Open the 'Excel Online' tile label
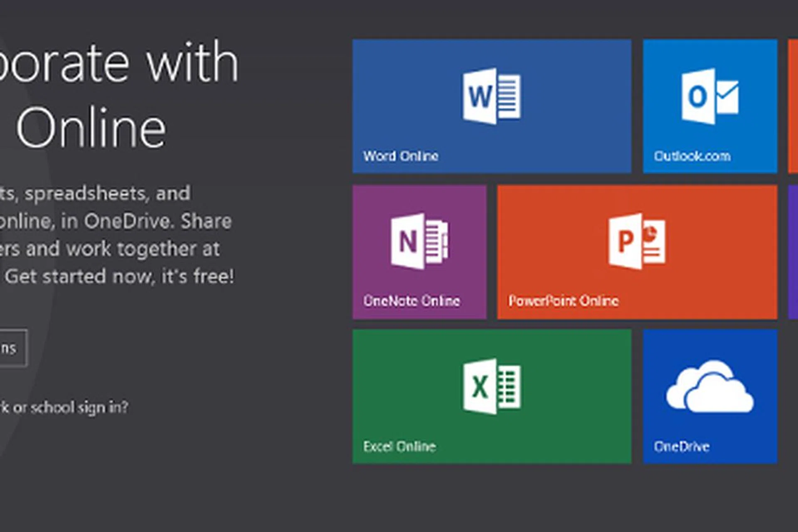This screenshot has height=532, width=798. pyautogui.click(x=399, y=446)
